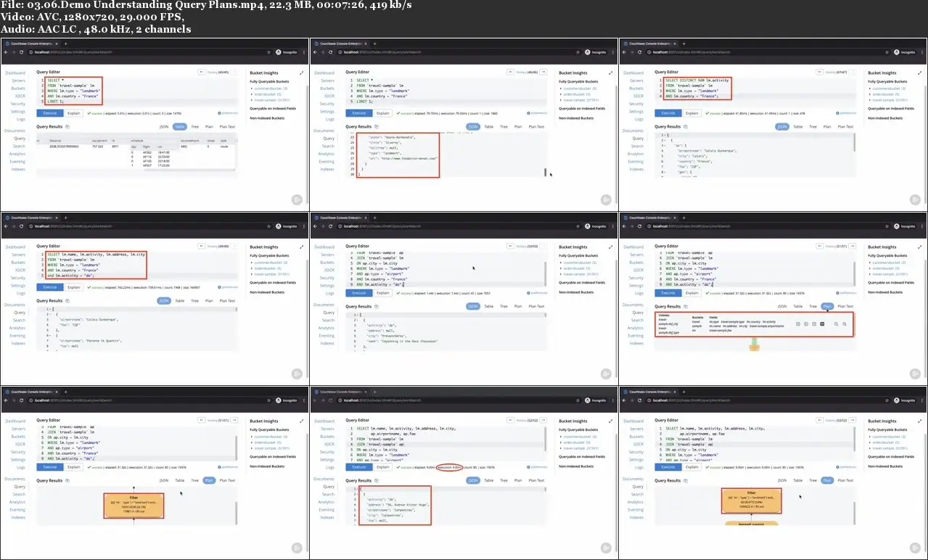
Task: Click Execute in the SELECT DISTINCT RAW frame
Action: click(668, 113)
